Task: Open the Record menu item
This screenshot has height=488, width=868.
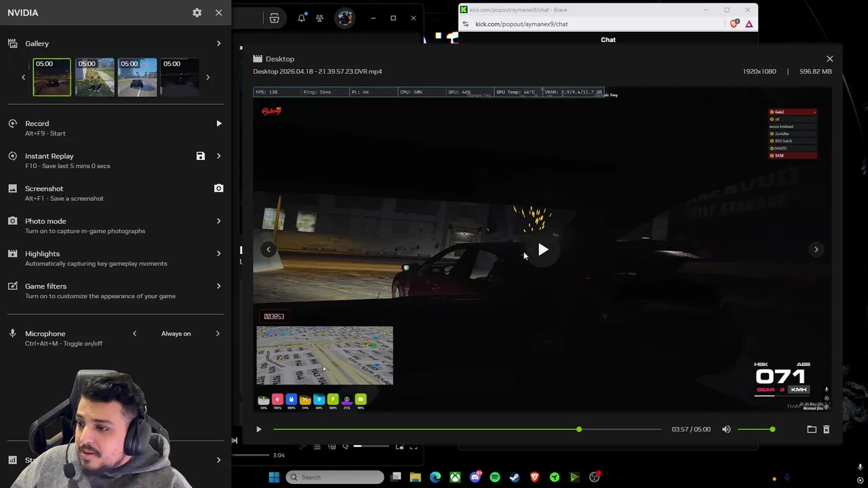Action: [115, 128]
